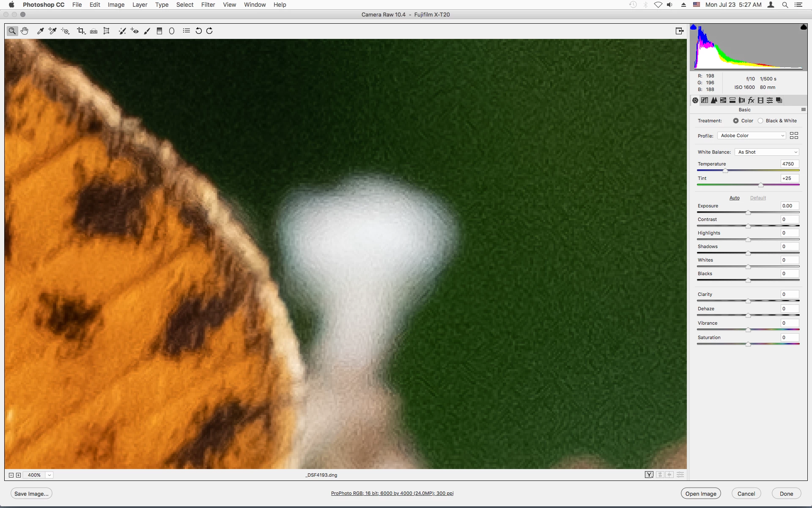Open the zoom level 400% dropdown
The image size is (812, 508).
[49, 475]
